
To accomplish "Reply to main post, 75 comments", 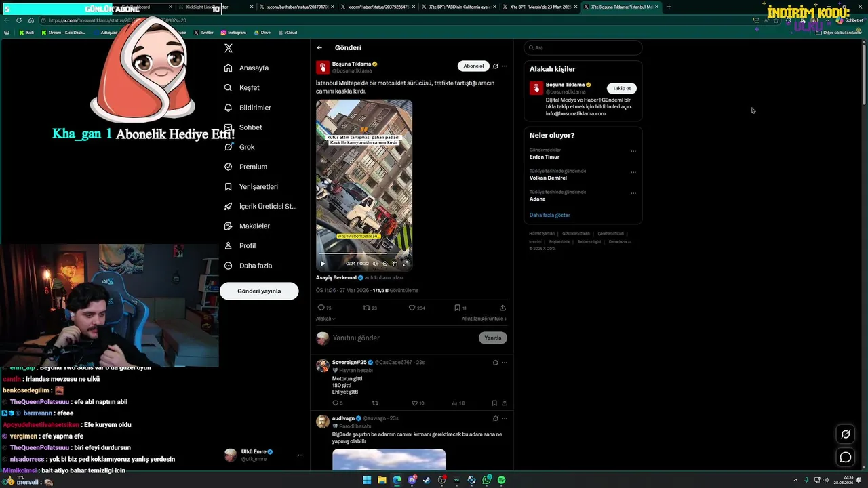I will point(324,308).
